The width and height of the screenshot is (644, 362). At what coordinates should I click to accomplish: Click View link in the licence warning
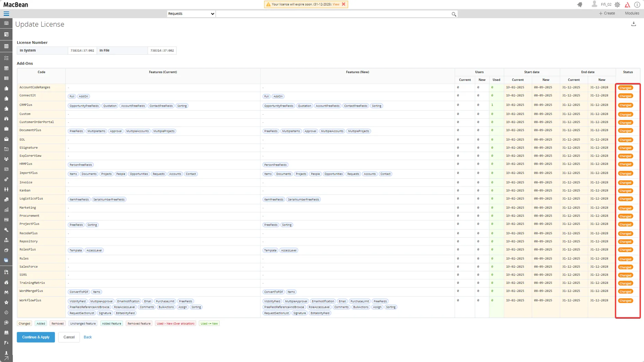click(336, 4)
